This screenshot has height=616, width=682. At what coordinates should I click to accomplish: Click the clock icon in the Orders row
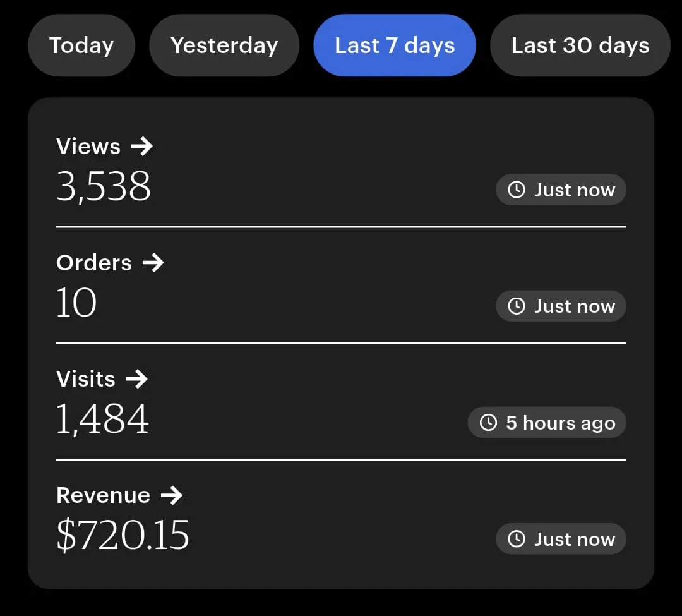517,306
